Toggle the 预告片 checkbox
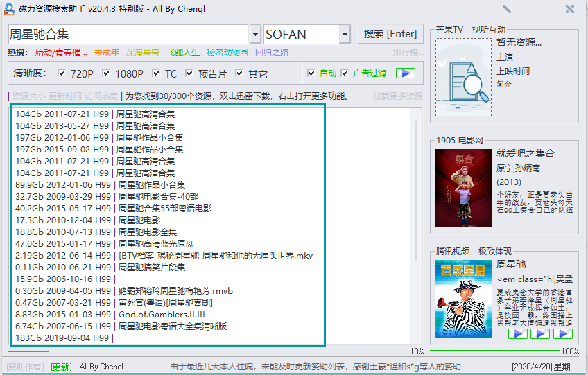This screenshot has width=588, height=375. [189, 73]
